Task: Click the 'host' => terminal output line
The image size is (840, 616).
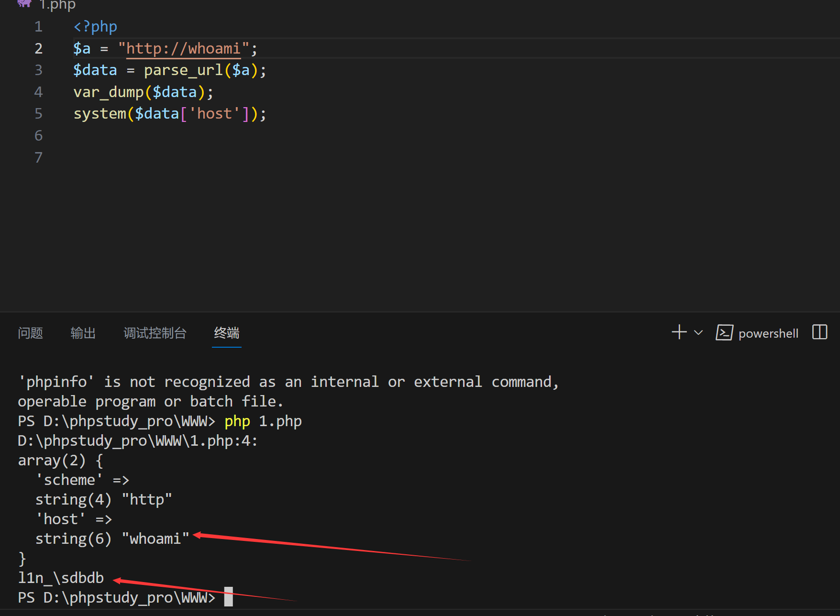Action: click(74, 519)
